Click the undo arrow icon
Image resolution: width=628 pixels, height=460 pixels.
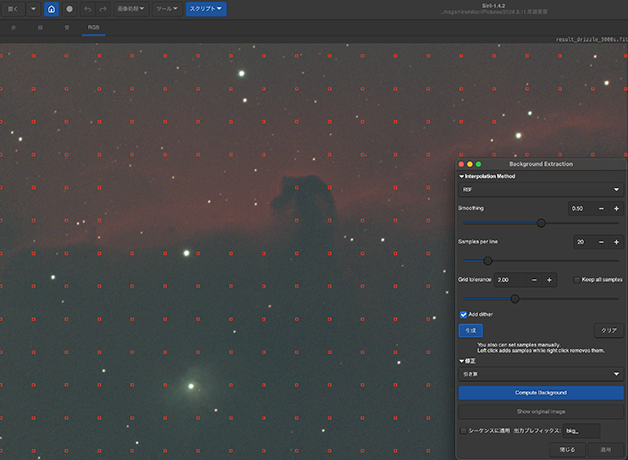click(x=87, y=9)
